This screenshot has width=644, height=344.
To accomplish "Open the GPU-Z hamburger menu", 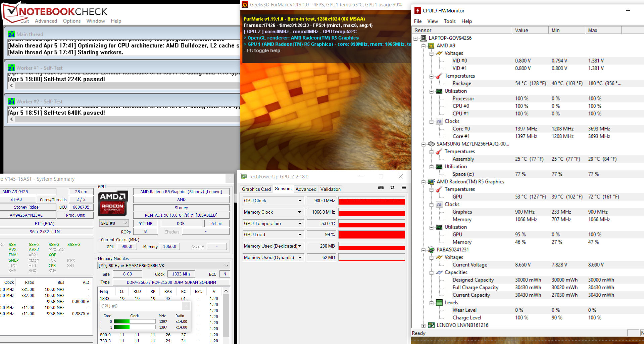I will pyautogui.click(x=404, y=187).
